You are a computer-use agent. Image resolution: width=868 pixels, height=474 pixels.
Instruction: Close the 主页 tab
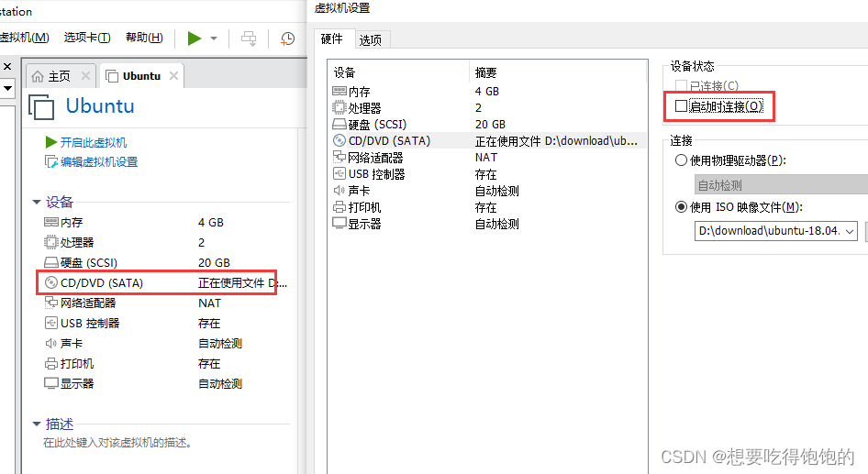click(85, 76)
